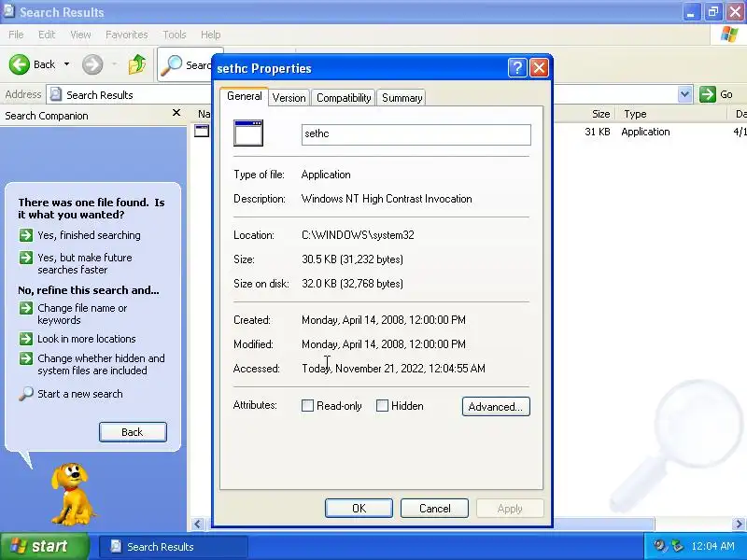Open the Edit menu
This screenshot has width=747, height=560.
click(47, 35)
